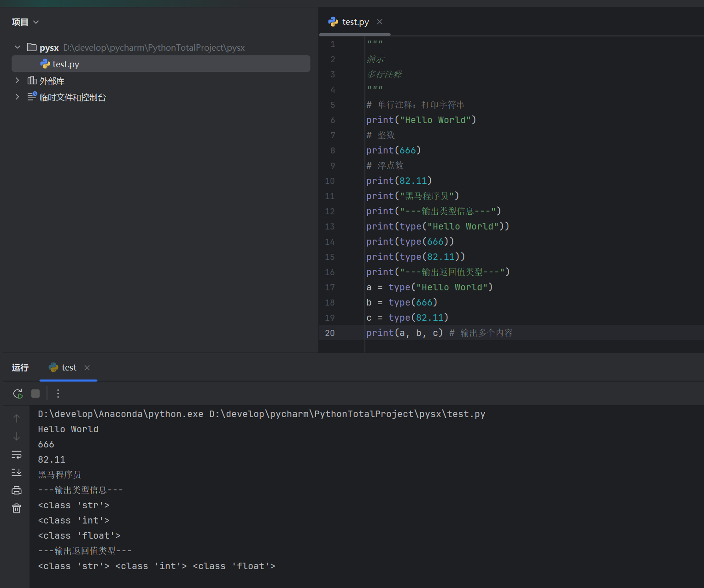The width and height of the screenshot is (704, 588).
Task: Select the 临时文件和控制台 tree row
Action: click(x=161, y=97)
